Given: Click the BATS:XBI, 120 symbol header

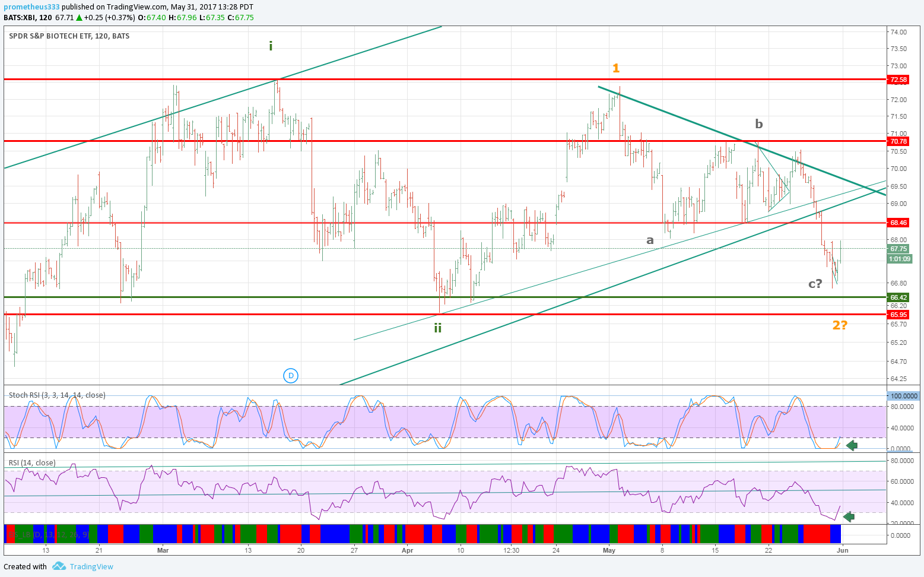Looking at the screenshot, I should (x=27, y=18).
